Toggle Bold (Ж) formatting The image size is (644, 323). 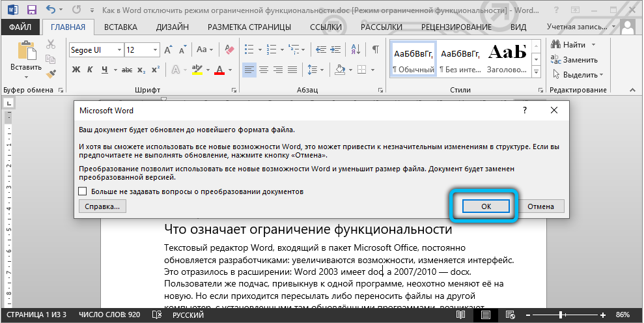[76, 70]
